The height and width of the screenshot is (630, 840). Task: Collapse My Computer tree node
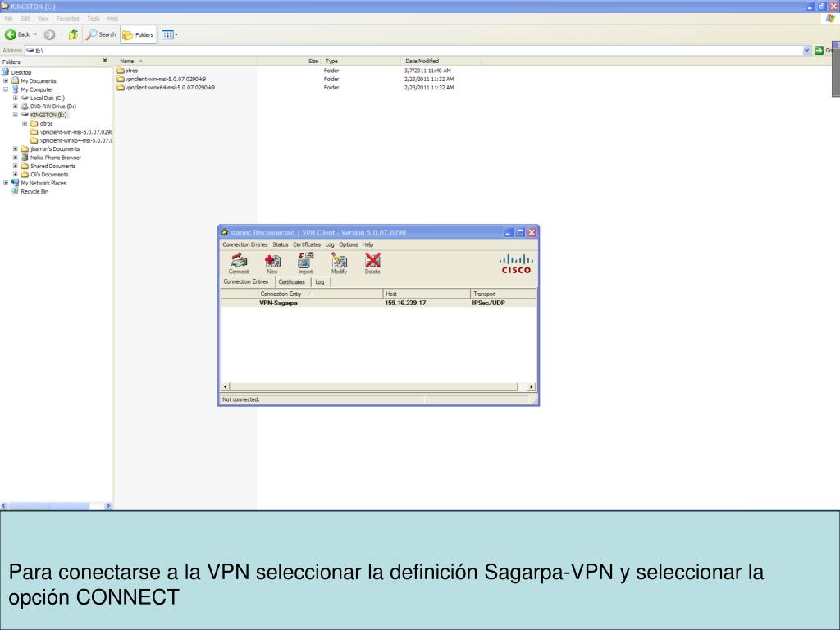pos(6,89)
